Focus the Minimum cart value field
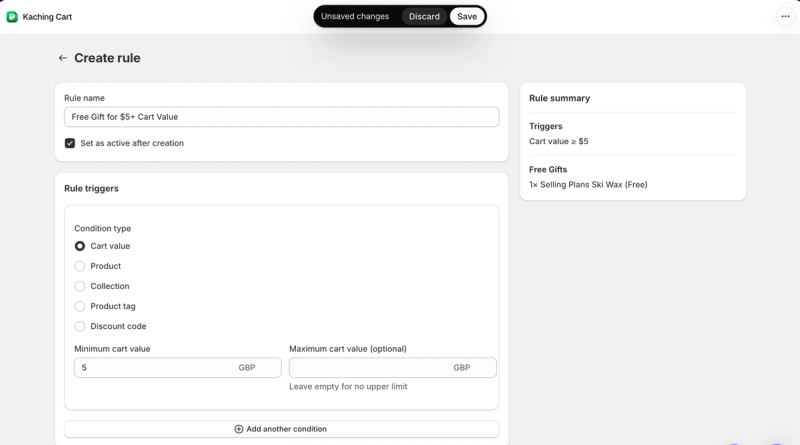The height and width of the screenshot is (445, 800). pyautogui.click(x=178, y=367)
